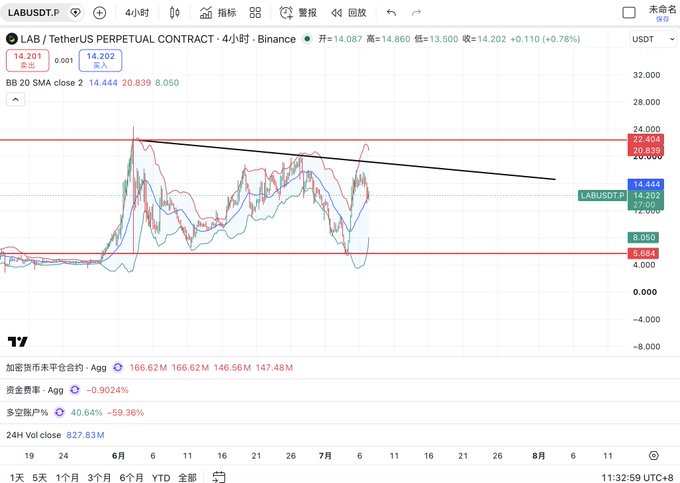Set range to 6个月

click(131, 477)
